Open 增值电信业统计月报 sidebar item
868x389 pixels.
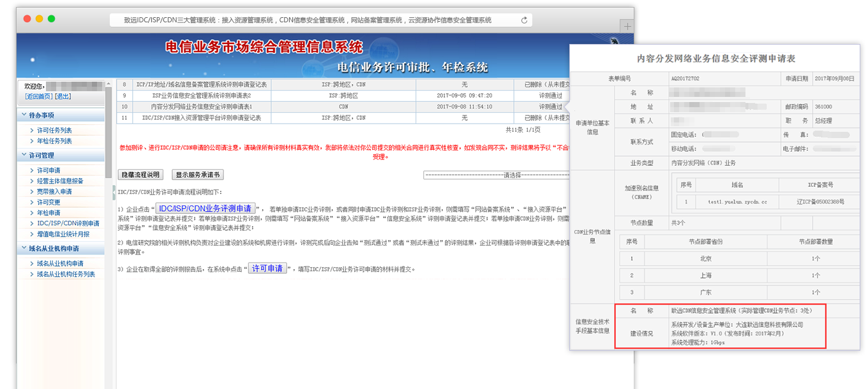[63, 234]
